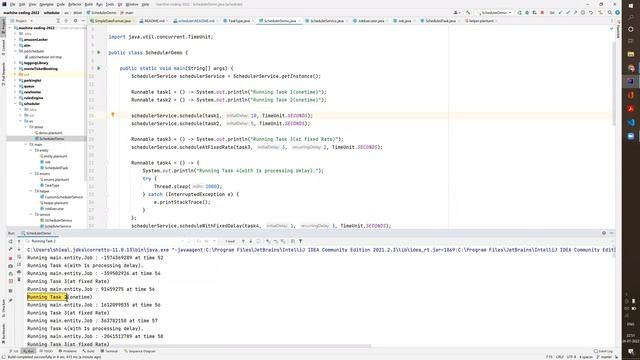Image resolution: width=640 pixels, height=360 pixels.
Task: Click the Rerun icon in Run panel
Action: 11,241
